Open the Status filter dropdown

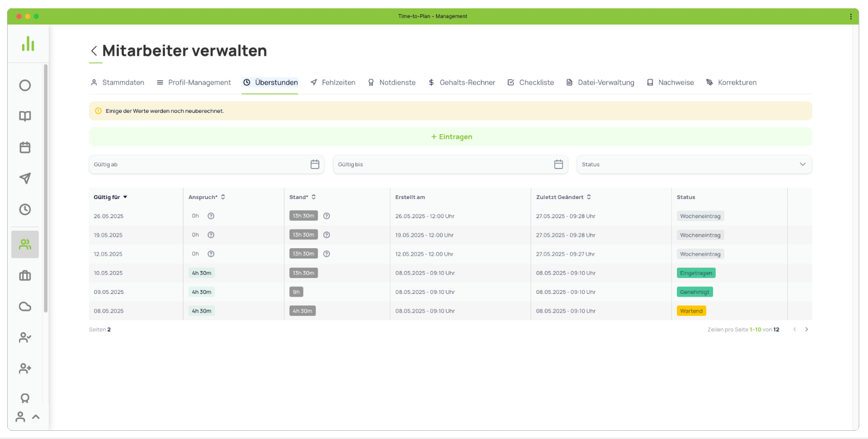[x=694, y=164]
